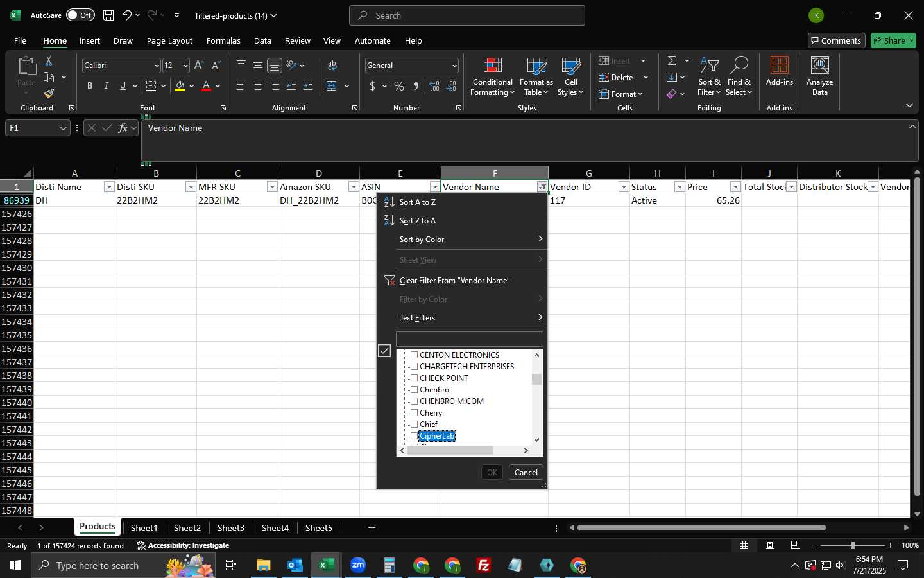924x578 pixels.
Task: Click the Wrap Text icon
Action: [x=332, y=66]
